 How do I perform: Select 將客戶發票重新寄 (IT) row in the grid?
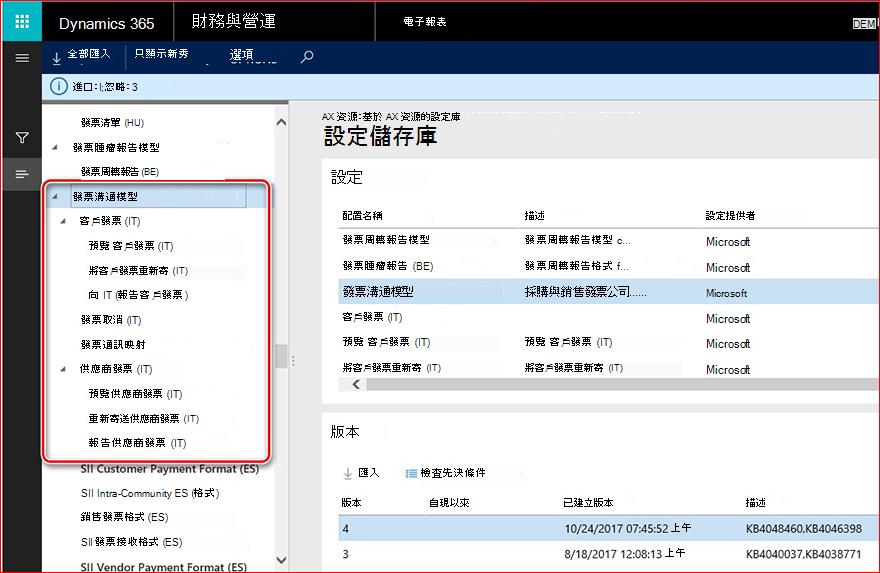[608, 368]
